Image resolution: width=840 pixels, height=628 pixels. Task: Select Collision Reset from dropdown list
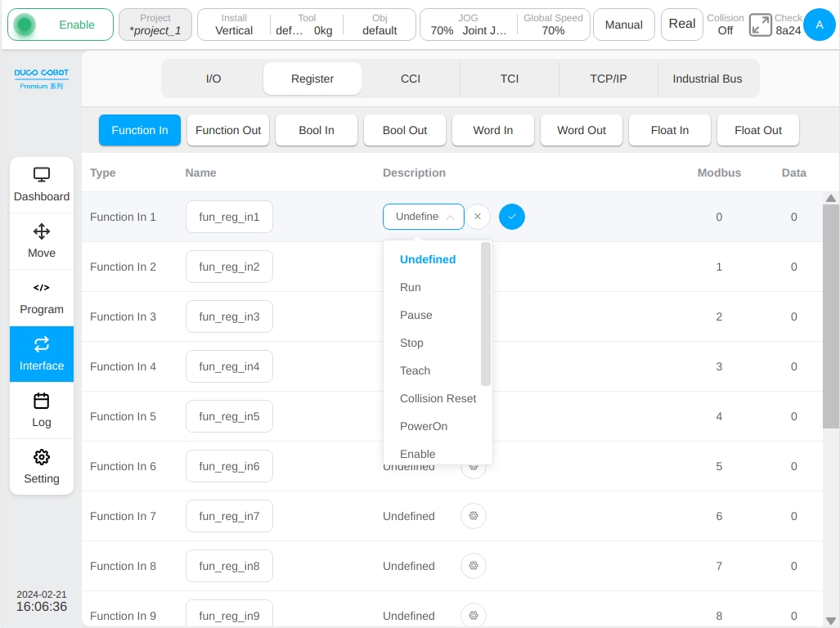[438, 398]
